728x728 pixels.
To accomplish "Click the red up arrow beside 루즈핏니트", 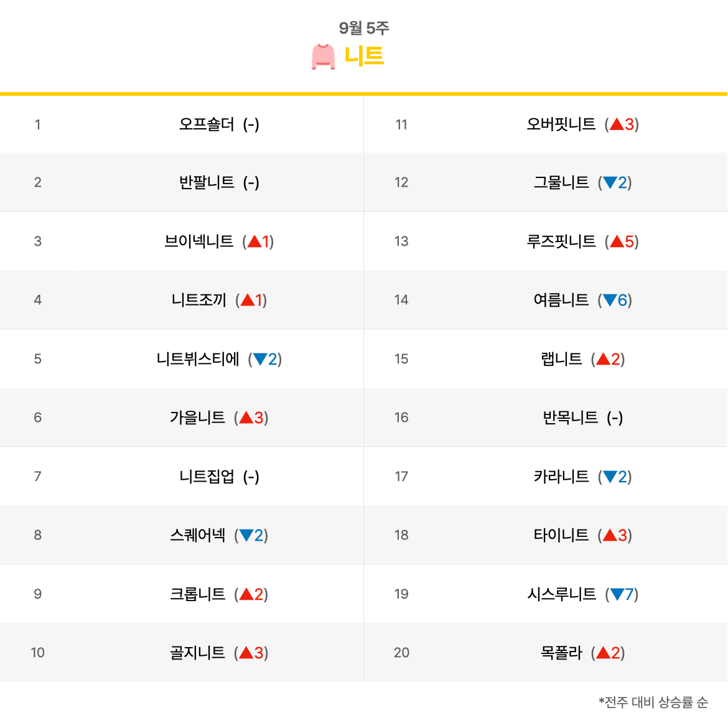I will point(617,241).
